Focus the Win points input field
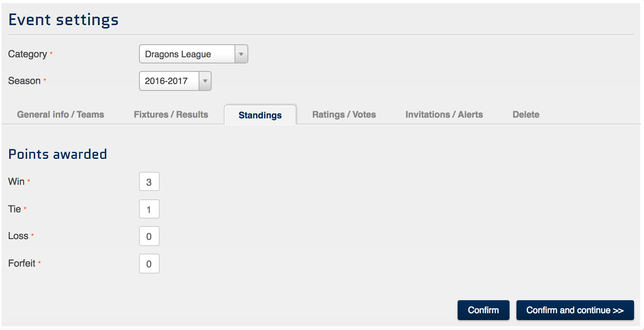Viewport: 644px width, 330px height. coord(149,182)
